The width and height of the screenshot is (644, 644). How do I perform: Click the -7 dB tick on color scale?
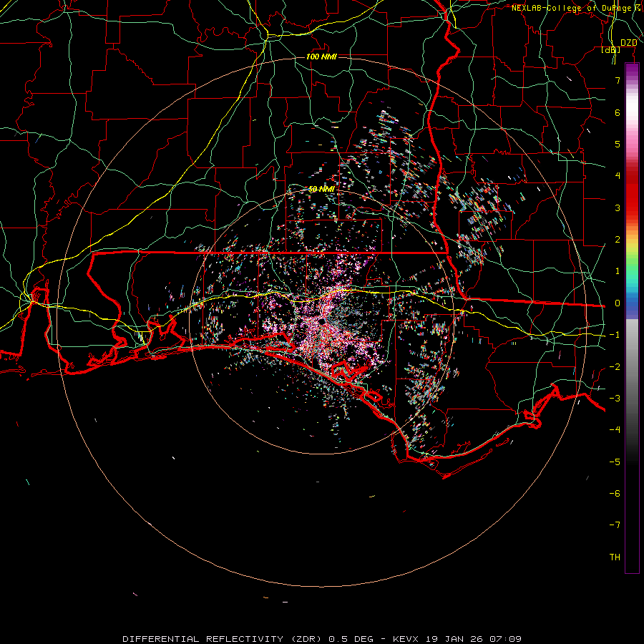pos(615,525)
